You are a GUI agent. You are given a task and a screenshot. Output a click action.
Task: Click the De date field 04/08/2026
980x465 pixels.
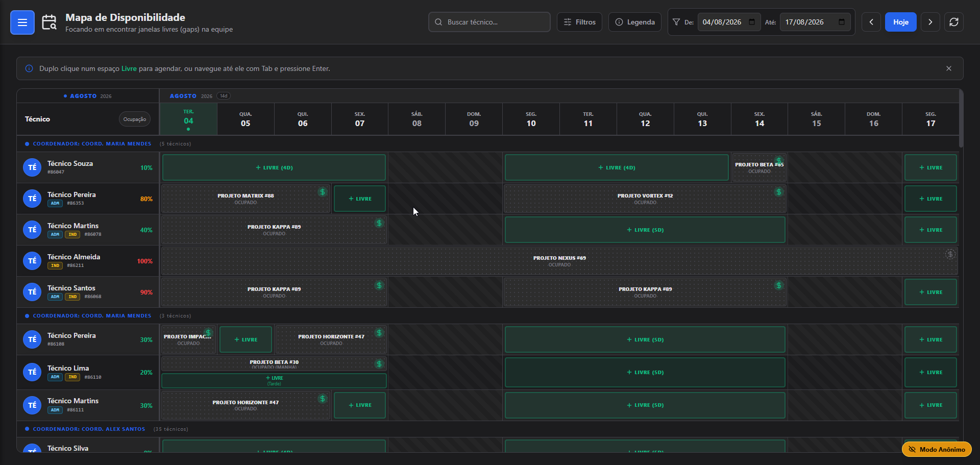[x=729, y=22]
